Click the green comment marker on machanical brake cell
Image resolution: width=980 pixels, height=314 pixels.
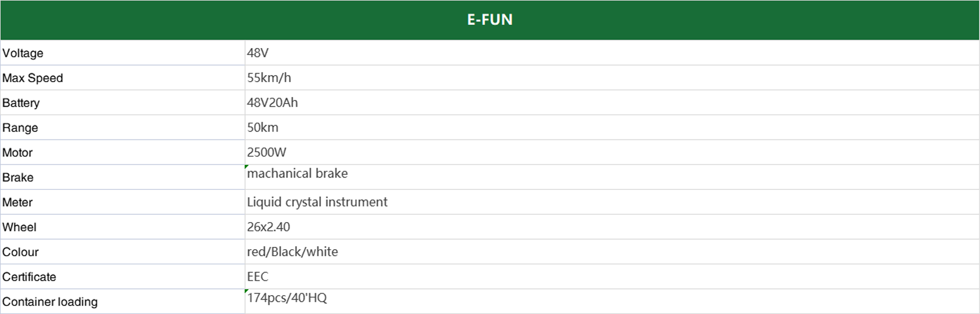[x=247, y=166]
